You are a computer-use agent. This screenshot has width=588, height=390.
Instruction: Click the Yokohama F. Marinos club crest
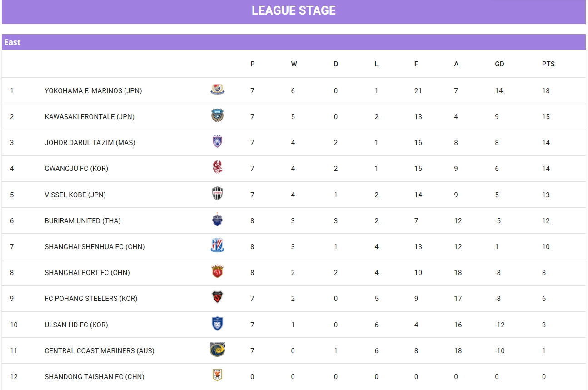[217, 90]
